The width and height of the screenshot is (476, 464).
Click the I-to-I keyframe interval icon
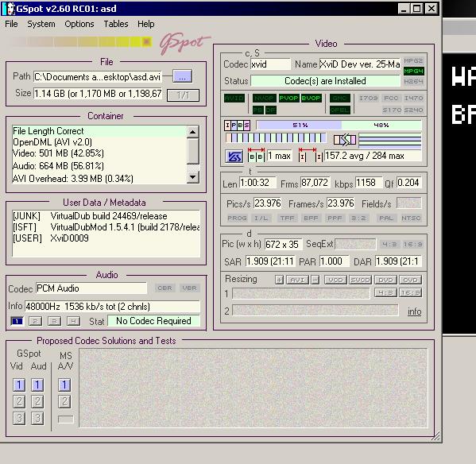311,154
